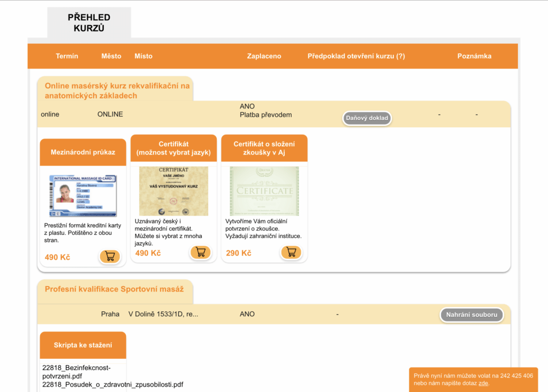Download 22818_Posudek_o_zdravotni_zpusobilosti.pdf

coord(112,385)
